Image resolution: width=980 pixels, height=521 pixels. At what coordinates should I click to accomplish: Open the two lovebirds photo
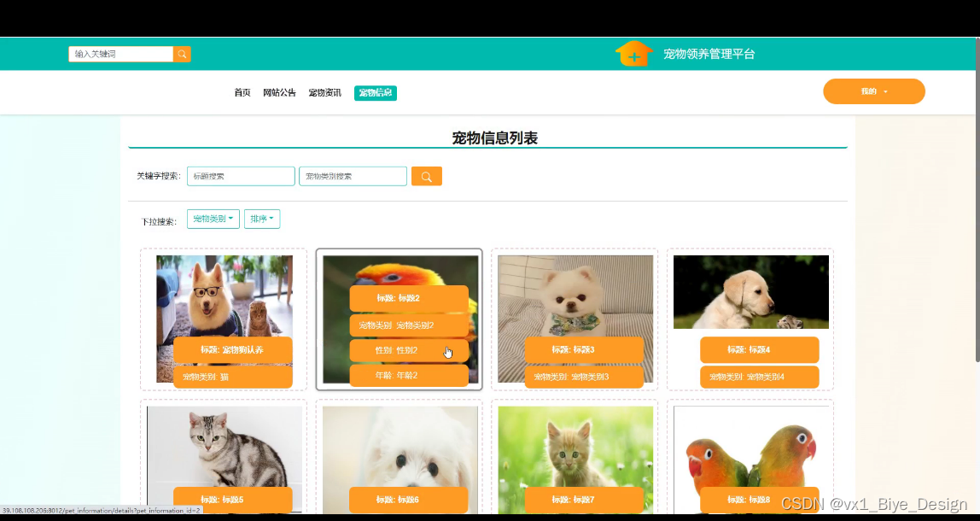tap(750, 447)
